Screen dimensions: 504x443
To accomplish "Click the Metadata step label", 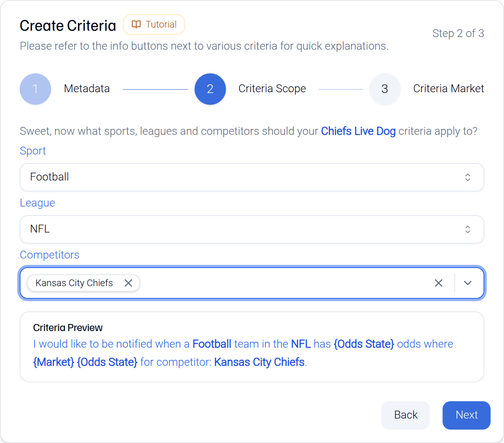I will coord(87,89).
